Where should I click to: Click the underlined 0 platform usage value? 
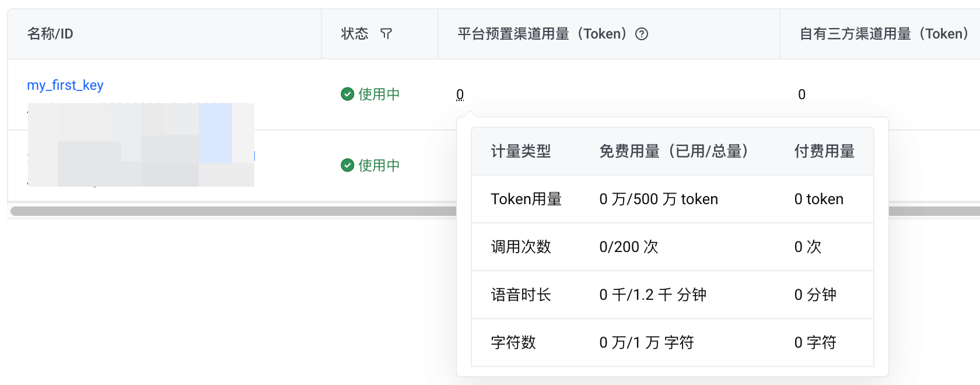[x=460, y=94]
